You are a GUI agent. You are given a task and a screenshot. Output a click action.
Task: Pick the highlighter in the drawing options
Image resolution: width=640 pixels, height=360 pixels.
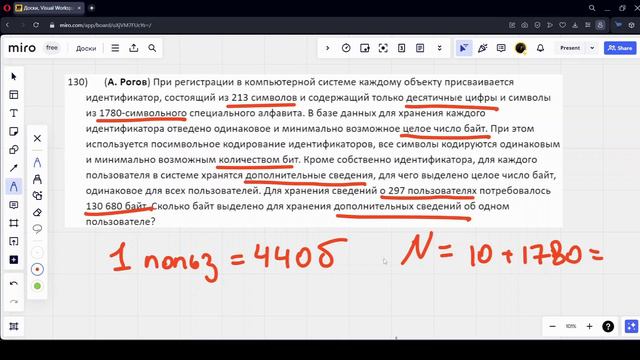pos(37,179)
